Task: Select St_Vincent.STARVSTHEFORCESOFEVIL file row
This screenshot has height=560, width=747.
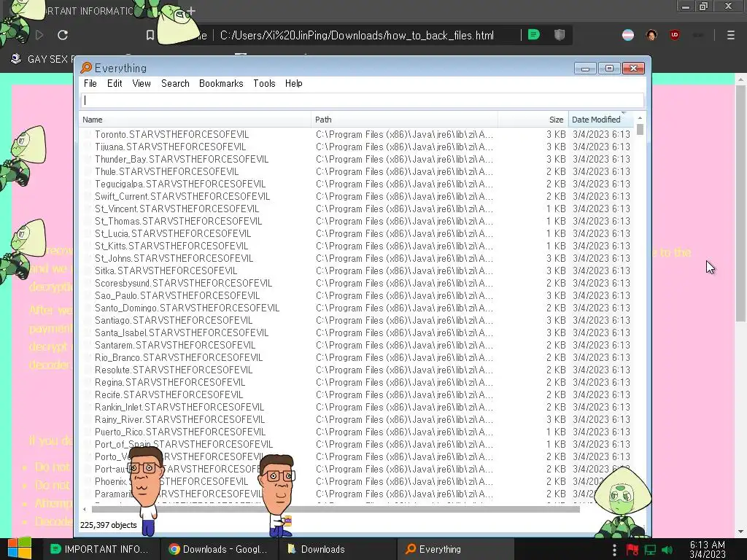Action: tap(357, 209)
